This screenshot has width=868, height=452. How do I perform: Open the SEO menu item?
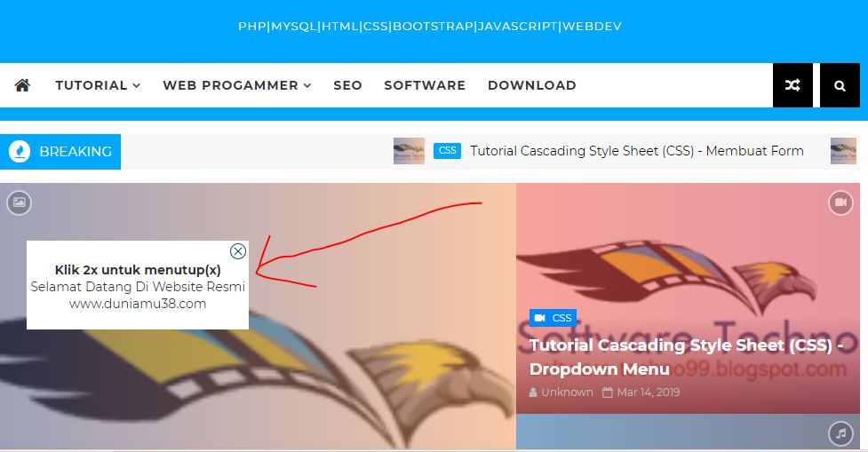pyautogui.click(x=347, y=85)
